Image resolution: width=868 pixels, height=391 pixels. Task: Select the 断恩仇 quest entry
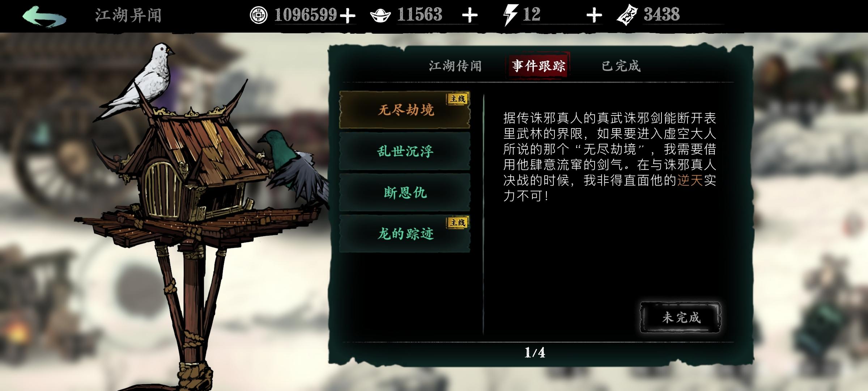click(405, 192)
